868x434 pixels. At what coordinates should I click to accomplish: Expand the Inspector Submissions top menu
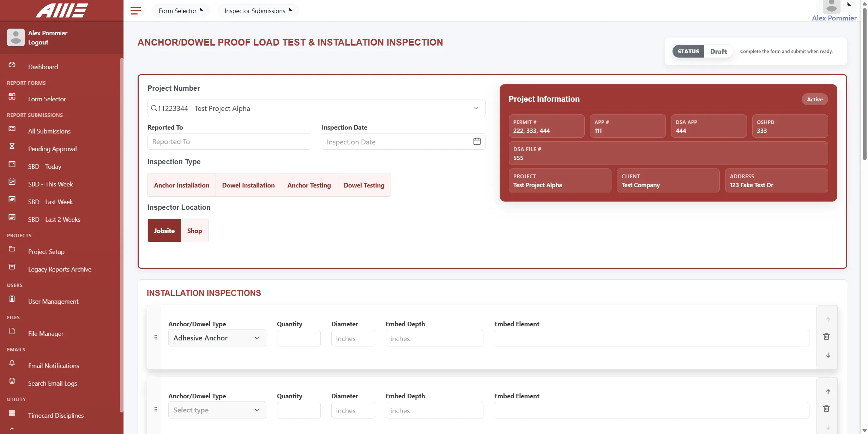pyautogui.click(x=258, y=11)
